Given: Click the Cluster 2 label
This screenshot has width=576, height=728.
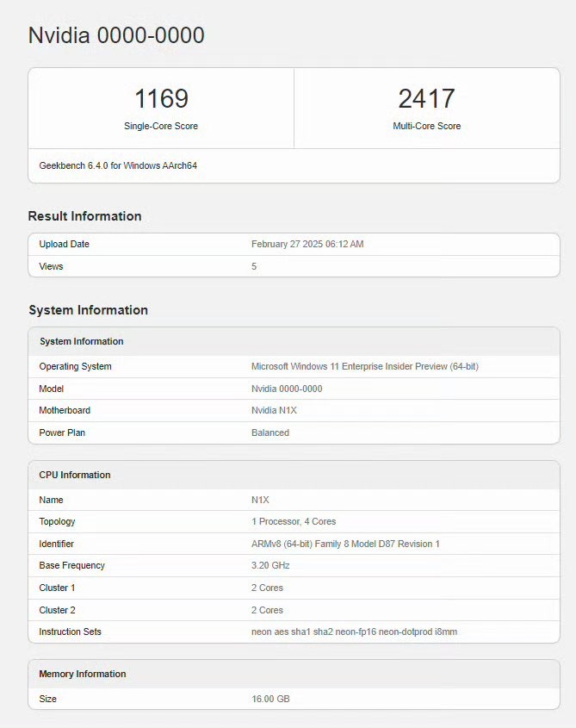Looking at the screenshot, I should [57, 610].
